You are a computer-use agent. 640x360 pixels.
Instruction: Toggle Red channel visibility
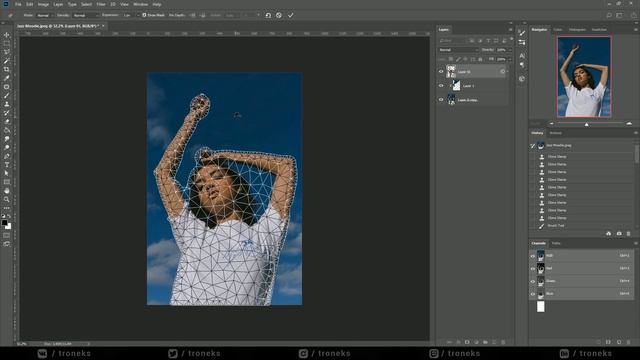point(533,269)
